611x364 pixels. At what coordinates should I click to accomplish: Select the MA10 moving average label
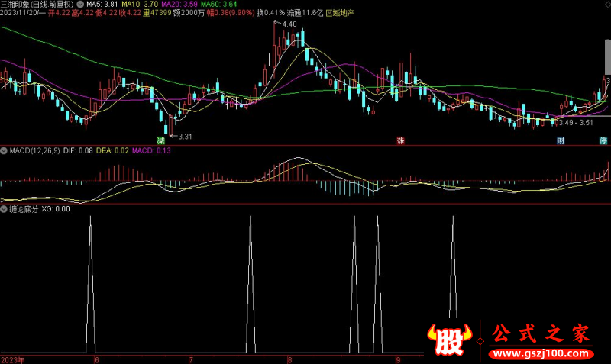point(138,4)
